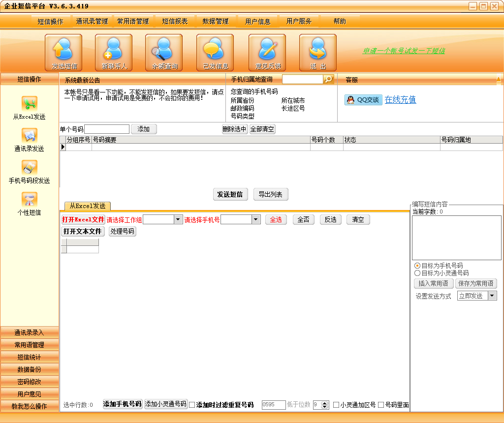This screenshot has width=504, height=423.
Task: Click the 号码归属地 column header
Action: click(x=471, y=140)
